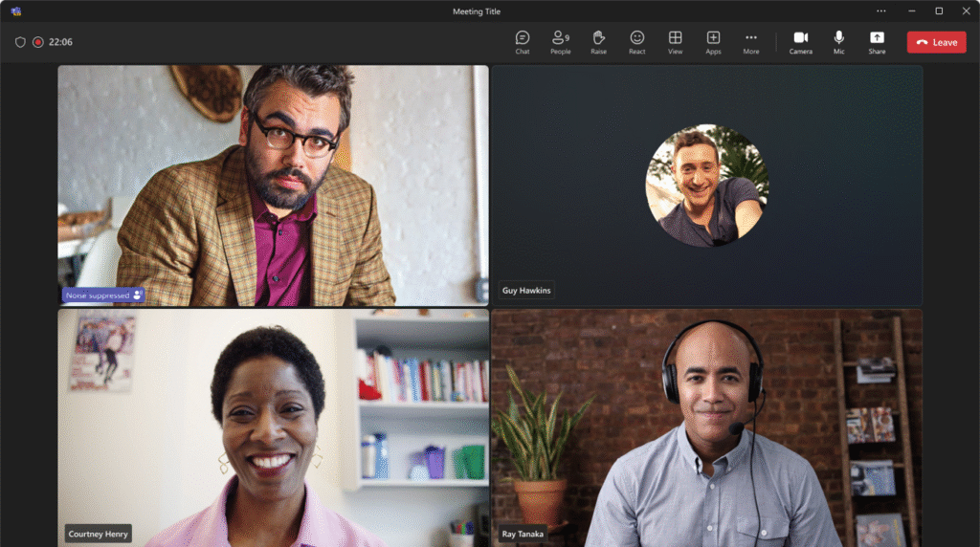
Task: Select the Courtney Henry name tag
Action: pyautogui.click(x=99, y=534)
